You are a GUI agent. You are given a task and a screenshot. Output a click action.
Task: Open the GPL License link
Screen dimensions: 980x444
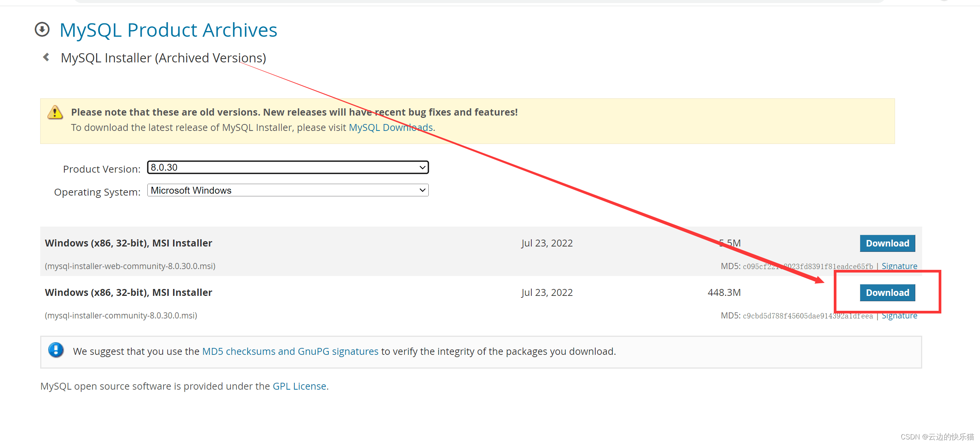299,386
